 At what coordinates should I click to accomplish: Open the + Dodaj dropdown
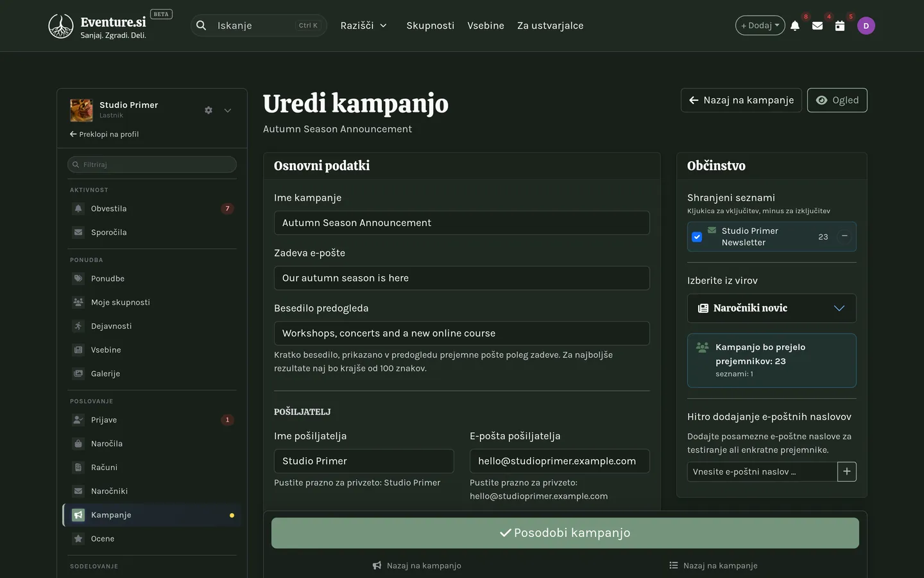coord(760,26)
